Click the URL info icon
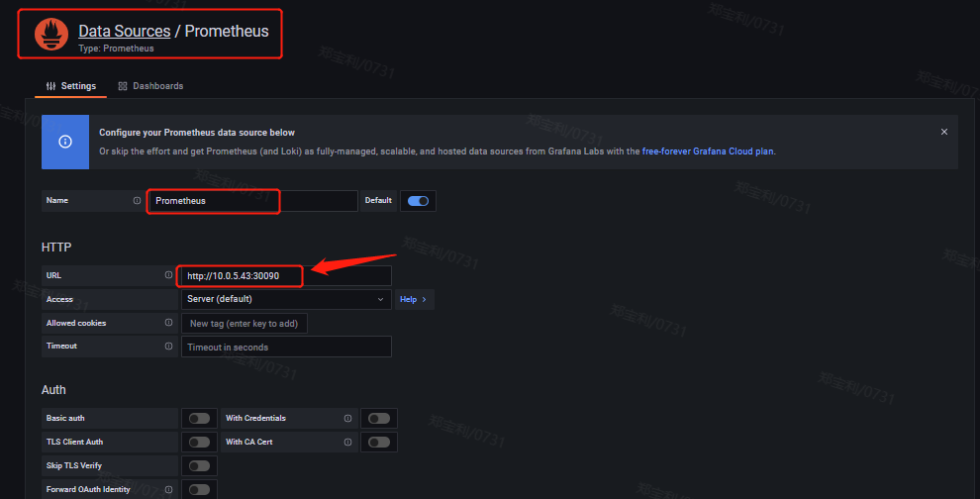Image resolution: width=980 pixels, height=499 pixels. point(168,275)
